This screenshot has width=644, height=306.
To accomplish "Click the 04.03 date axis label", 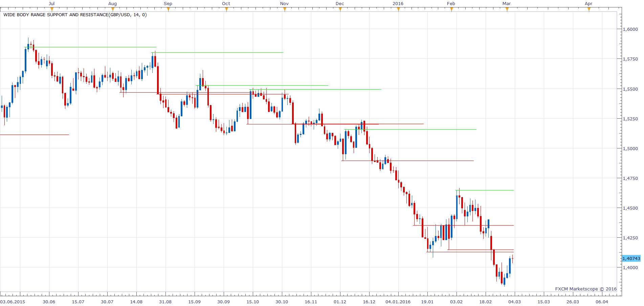I will pos(515,302).
